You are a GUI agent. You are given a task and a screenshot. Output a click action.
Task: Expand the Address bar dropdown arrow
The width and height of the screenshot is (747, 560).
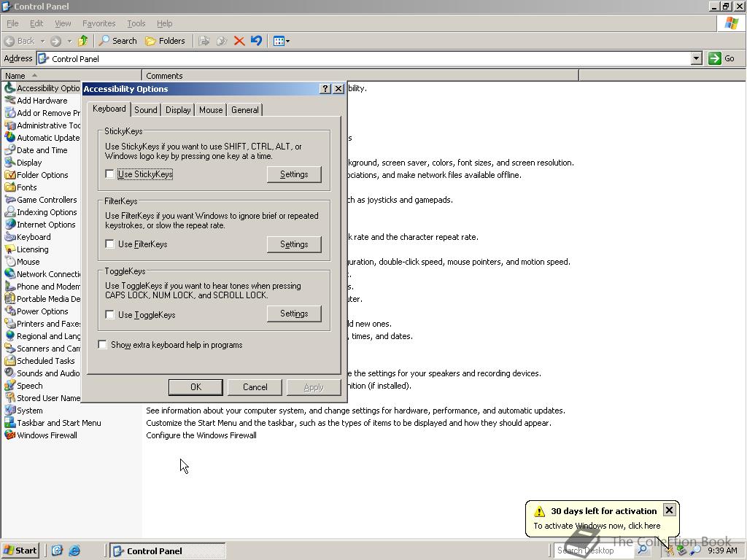pos(696,58)
